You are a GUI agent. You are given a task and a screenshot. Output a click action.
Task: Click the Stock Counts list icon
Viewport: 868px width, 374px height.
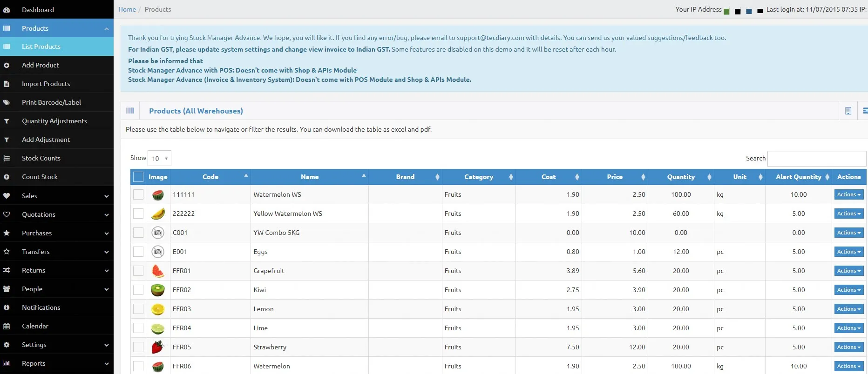(x=7, y=158)
